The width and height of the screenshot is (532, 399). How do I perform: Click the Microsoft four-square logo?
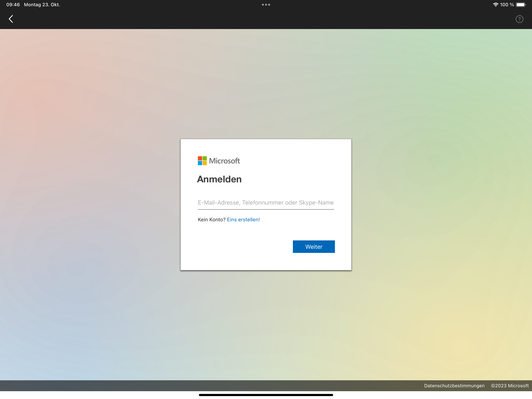click(202, 161)
